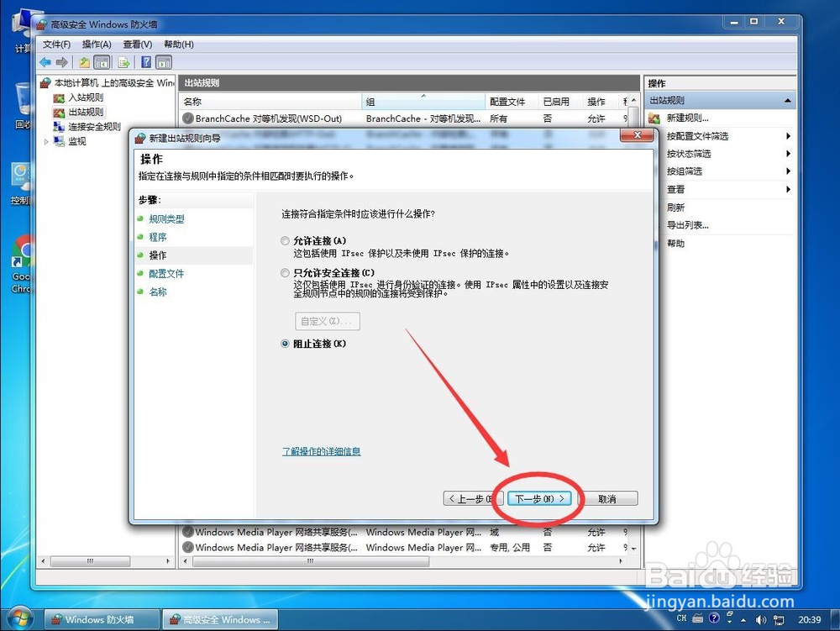Viewport: 840px width, 631px height.
Task: Click the 新建规则 action to create rule
Action: [x=687, y=117]
